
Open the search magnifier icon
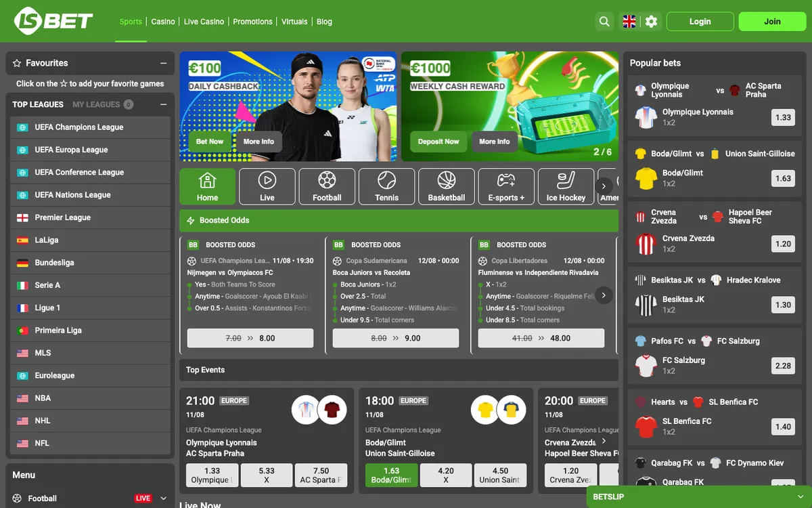(x=604, y=22)
